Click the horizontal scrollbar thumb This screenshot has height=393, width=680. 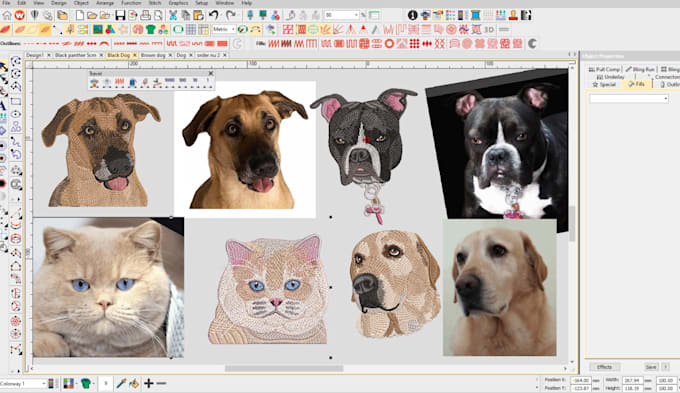pos(284,368)
